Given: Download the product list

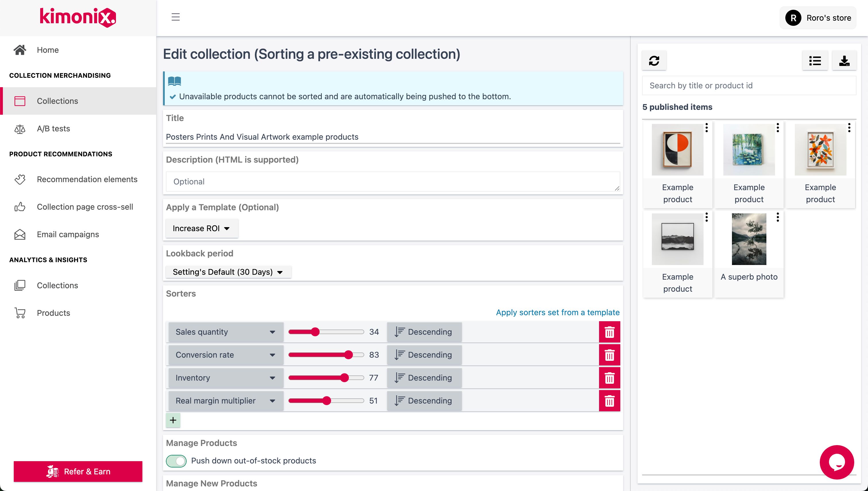Looking at the screenshot, I should pyautogui.click(x=844, y=61).
